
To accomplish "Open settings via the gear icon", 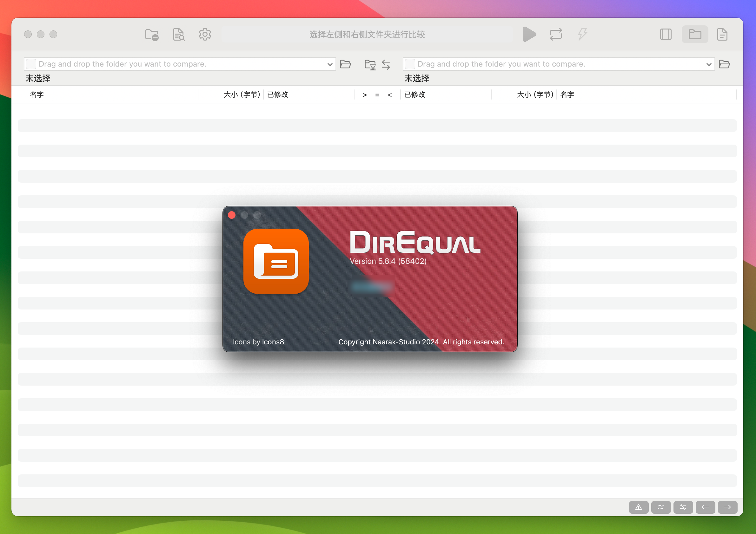I will 205,34.
